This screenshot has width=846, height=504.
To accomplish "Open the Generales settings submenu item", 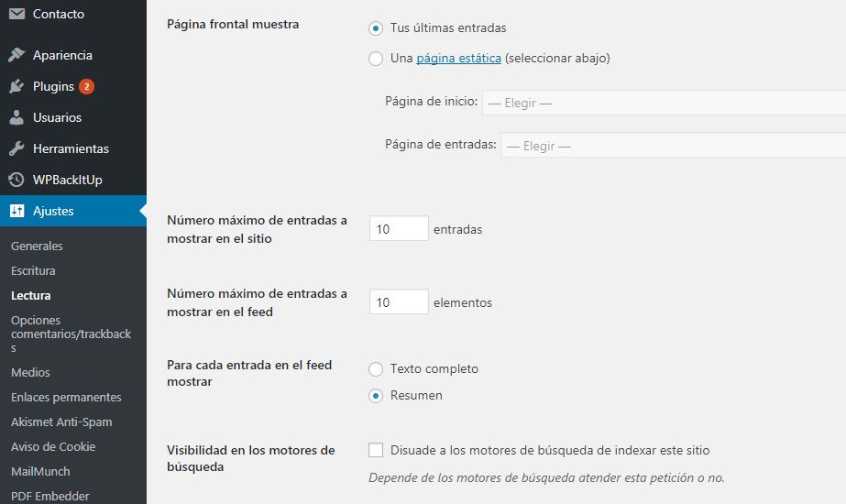I will coord(37,247).
